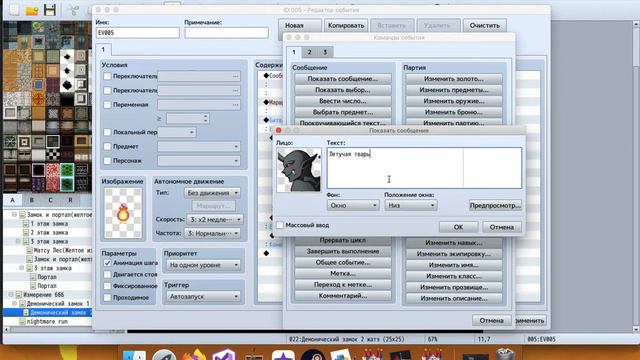Image resolution: width=640 pixels, height=360 pixels.
Task: Open the 'Фон' dropdown showing 'Окно'
Action: tap(353, 205)
